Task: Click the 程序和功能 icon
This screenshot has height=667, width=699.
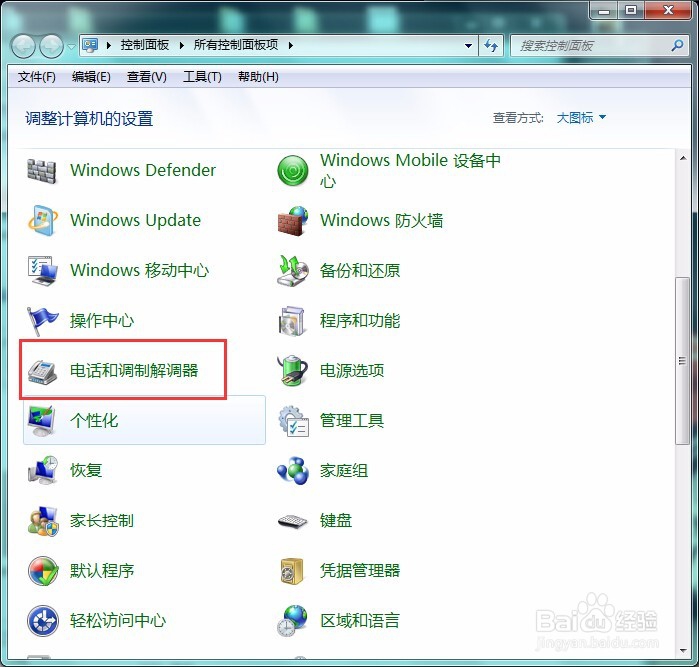Action: [292, 320]
